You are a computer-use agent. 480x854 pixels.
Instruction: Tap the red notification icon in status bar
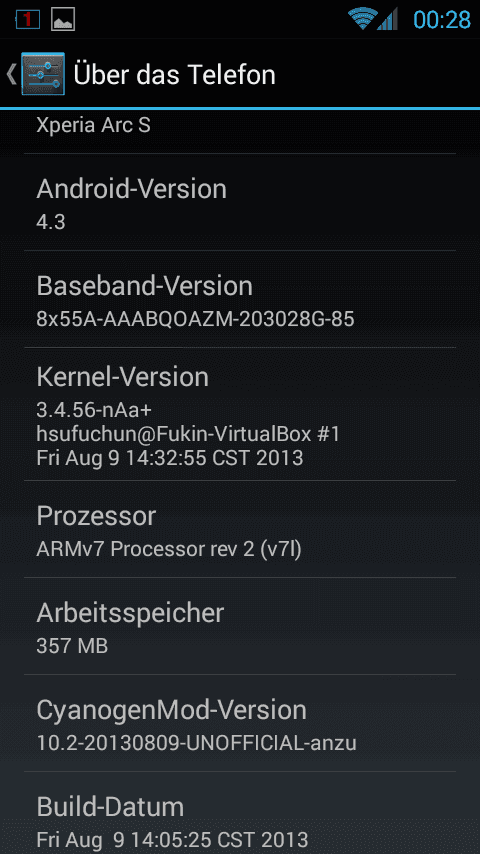click(28, 20)
